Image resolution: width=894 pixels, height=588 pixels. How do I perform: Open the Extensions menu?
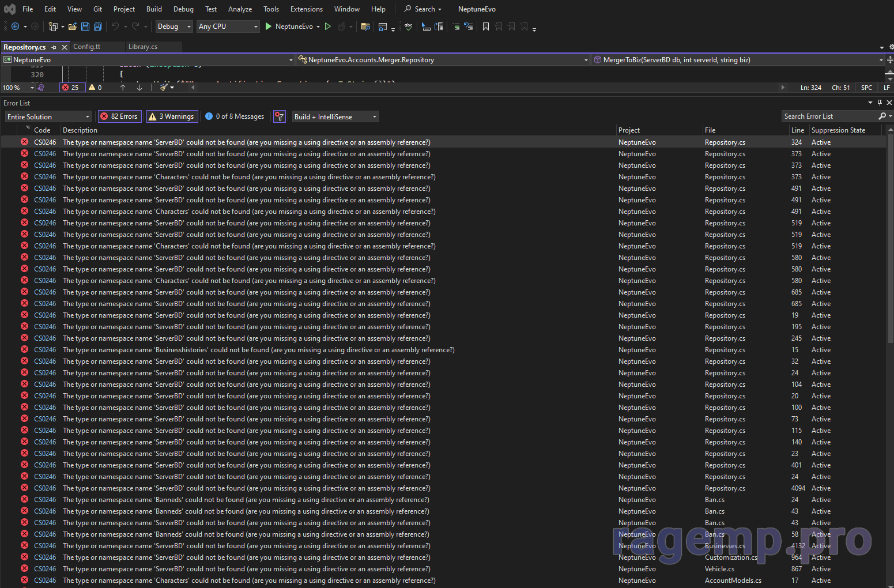(x=307, y=9)
